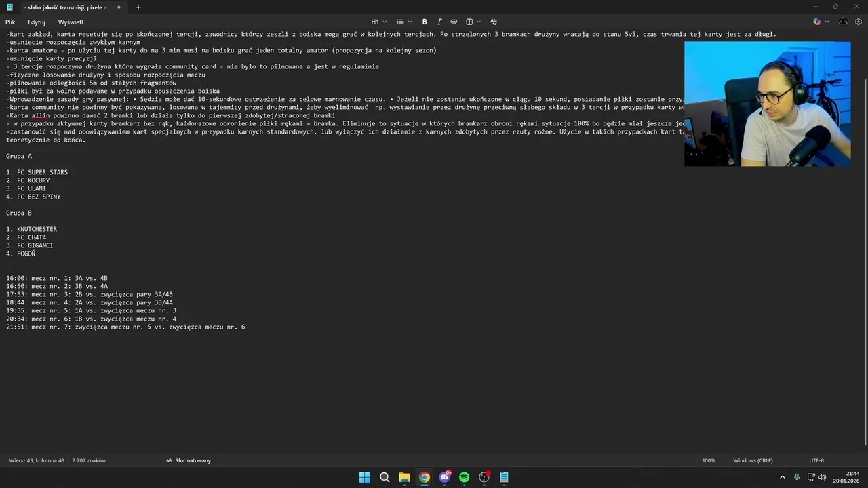Click the '-fizyczne losowanie drużyny' line
This screenshot has height=488, width=868.
(x=106, y=75)
